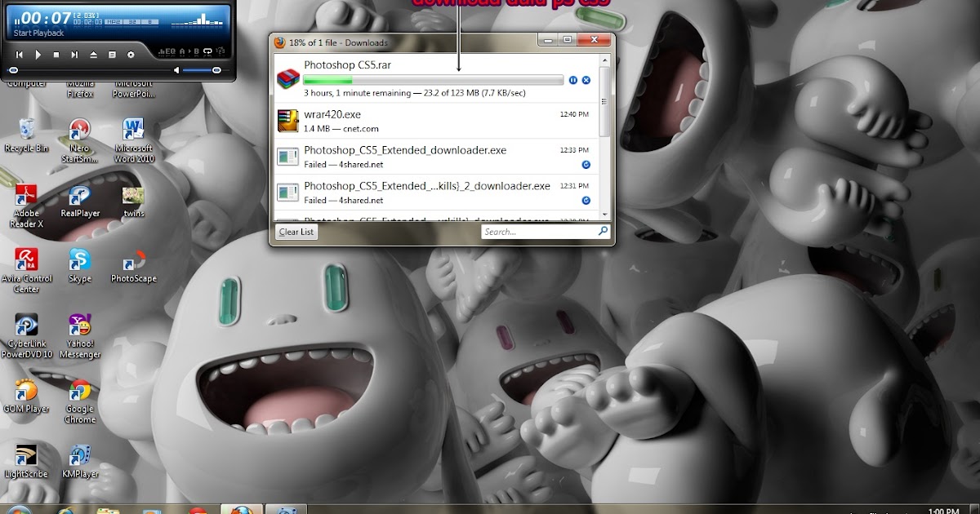The width and height of the screenshot is (980, 514).
Task: Open Yahoo! Messenger desktop shortcut
Action: (x=80, y=336)
